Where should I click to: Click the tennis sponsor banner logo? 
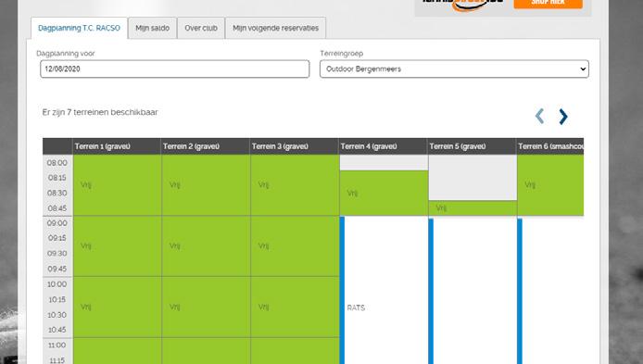click(x=462, y=4)
